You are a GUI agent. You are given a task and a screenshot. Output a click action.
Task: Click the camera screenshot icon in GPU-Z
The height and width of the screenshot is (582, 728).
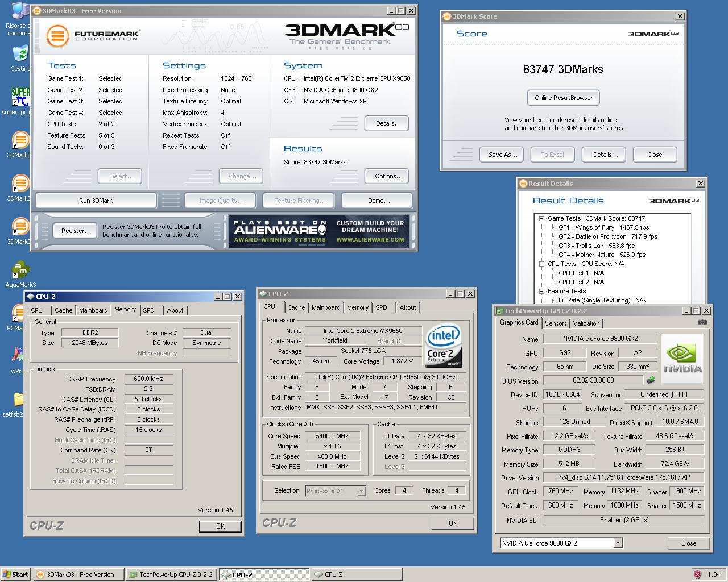(x=702, y=322)
